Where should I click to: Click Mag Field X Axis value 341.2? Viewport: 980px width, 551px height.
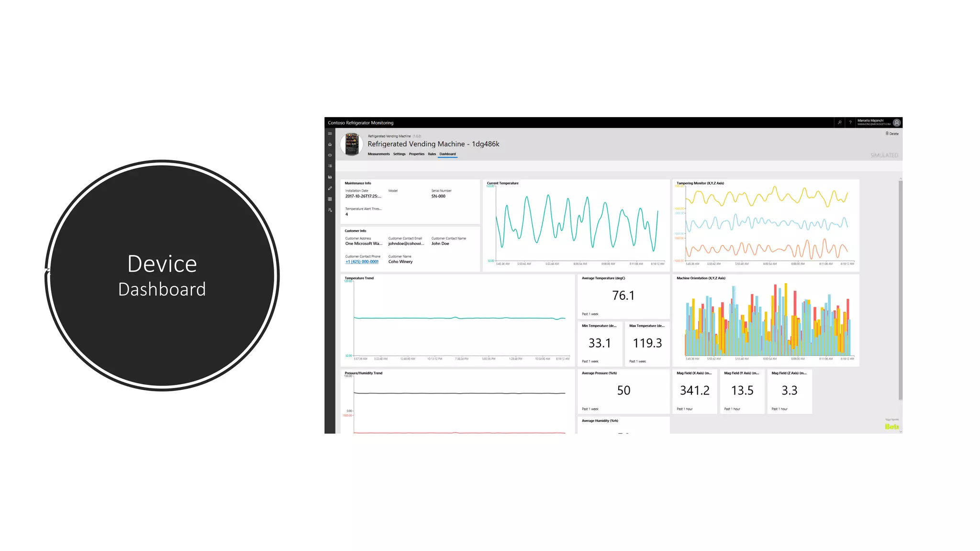point(695,390)
